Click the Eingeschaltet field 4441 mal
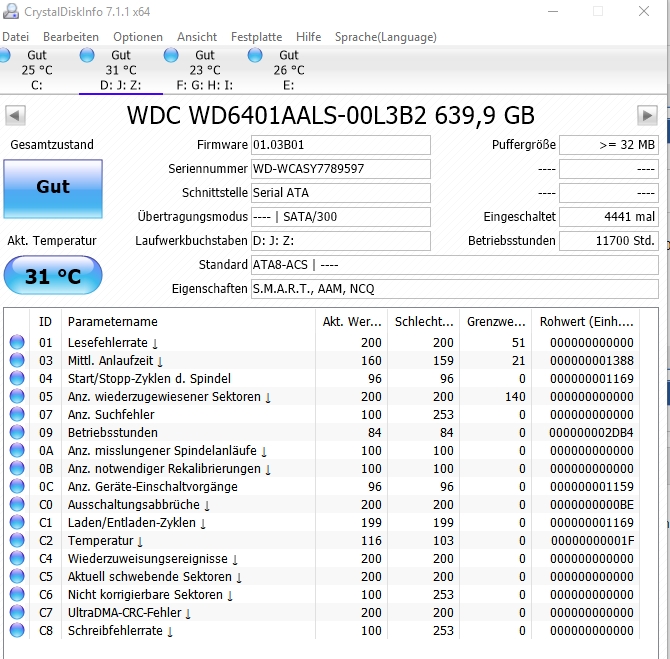The height and width of the screenshot is (659, 670). 609,217
